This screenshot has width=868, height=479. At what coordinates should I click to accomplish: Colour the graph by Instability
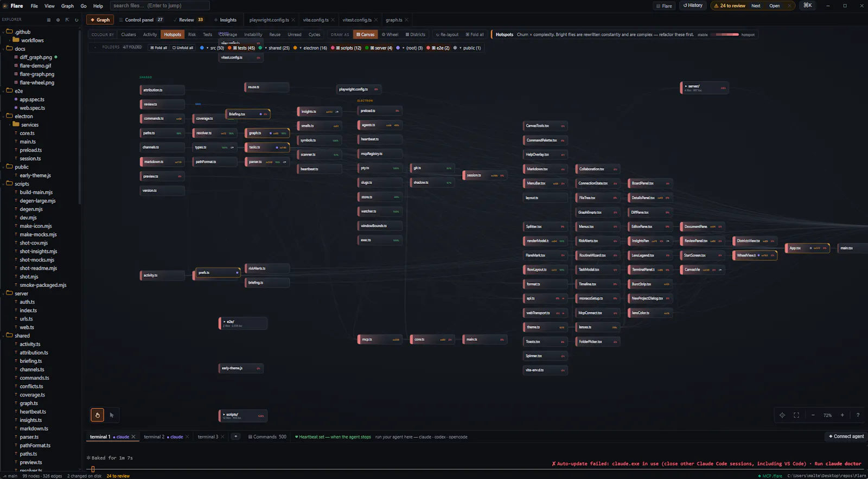[253, 34]
